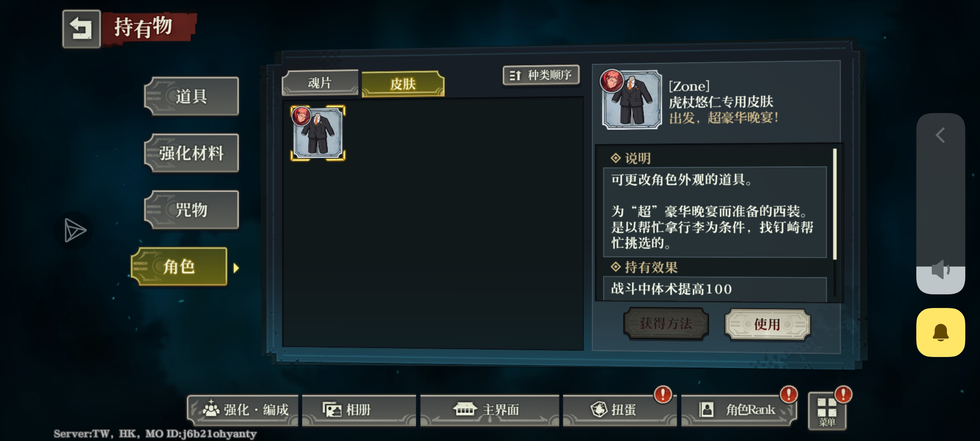Image resolution: width=980 pixels, height=441 pixels.
Task: Open the 强化材料 category
Action: pyautogui.click(x=192, y=153)
